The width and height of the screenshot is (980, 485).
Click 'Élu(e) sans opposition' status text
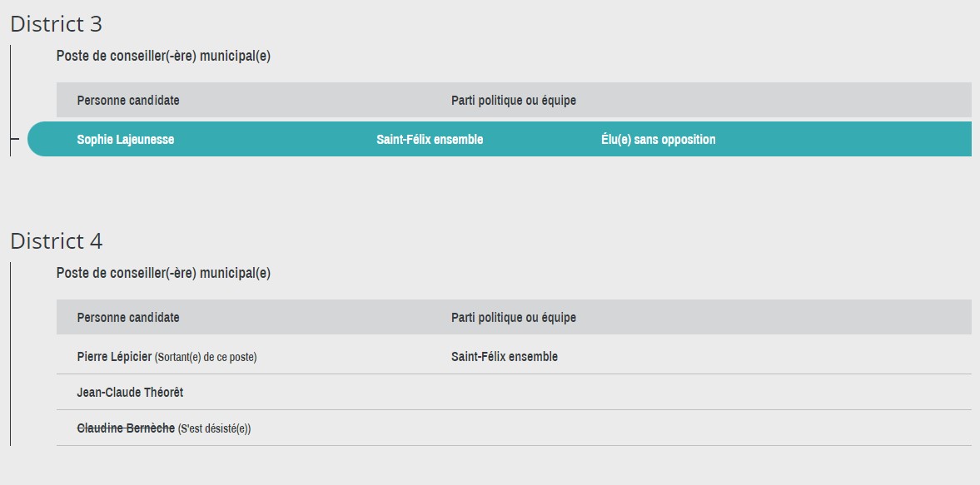point(658,139)
